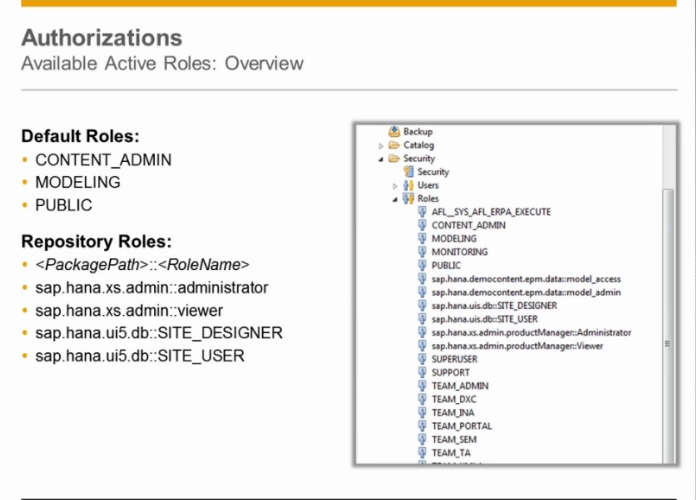The height and width of the screenshot is (500, 696).
Task: Select the TEAM_ADMIN role name
Action: [x=460, y=386]
